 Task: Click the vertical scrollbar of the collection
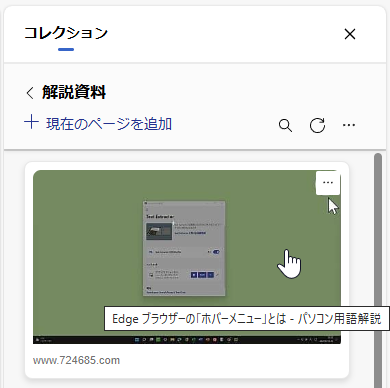point(378,270)
